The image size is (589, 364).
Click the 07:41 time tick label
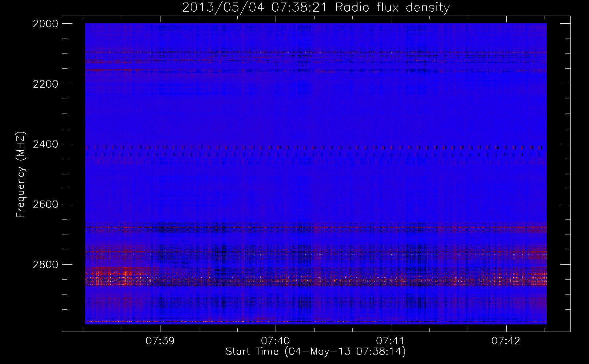point(391,341)
